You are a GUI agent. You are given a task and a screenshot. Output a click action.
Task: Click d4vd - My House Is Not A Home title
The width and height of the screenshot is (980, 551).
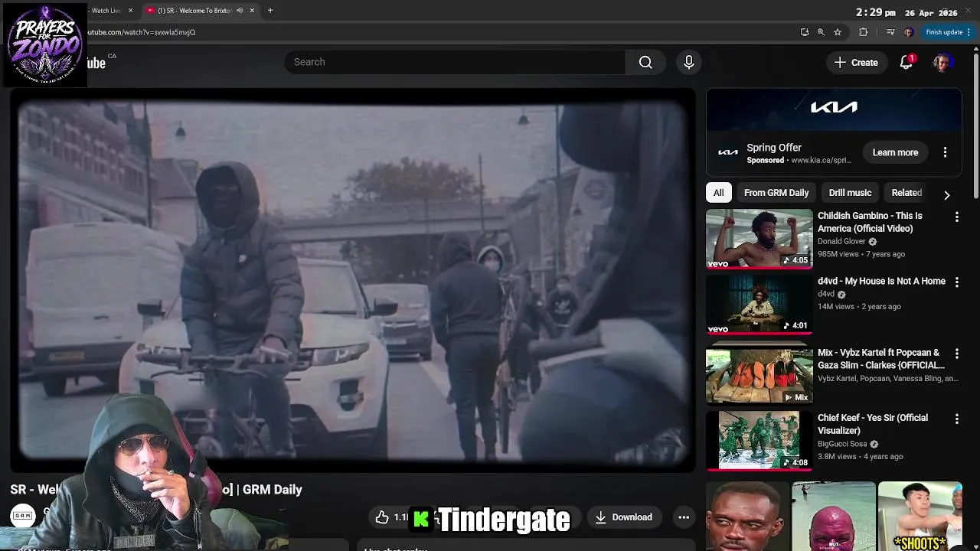(881, 281)
